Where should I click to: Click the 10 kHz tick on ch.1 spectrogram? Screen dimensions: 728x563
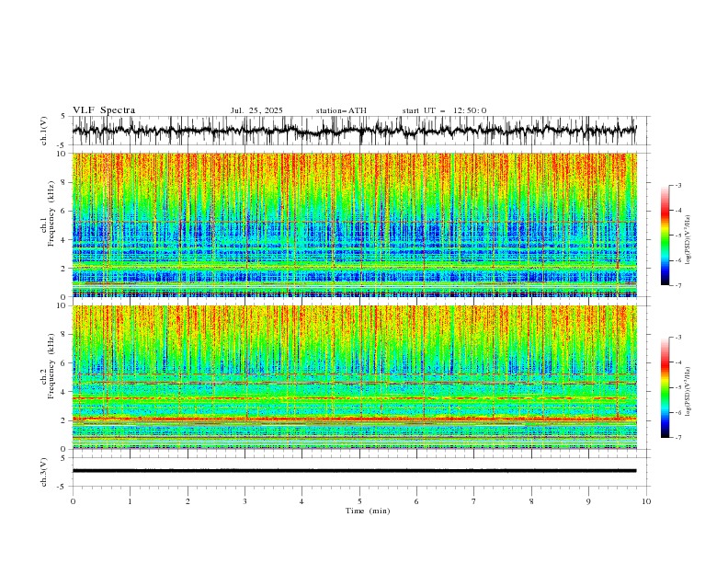(63, 154)
